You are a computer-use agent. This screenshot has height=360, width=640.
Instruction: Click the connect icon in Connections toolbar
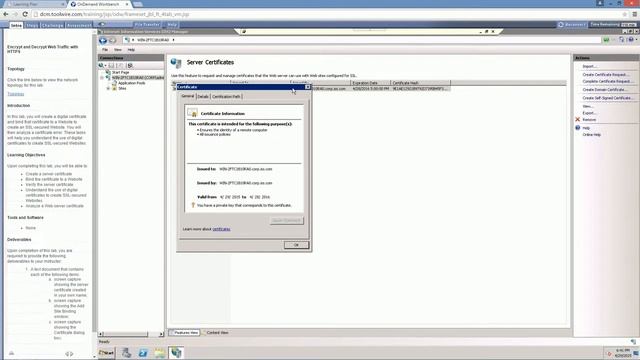(x=101, y=65)
